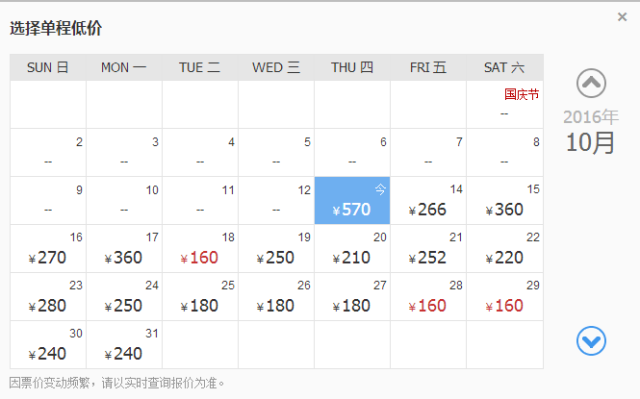Click the SAT 六 column header
This screenshot has height=399, width=640.
tap(504, 67)
